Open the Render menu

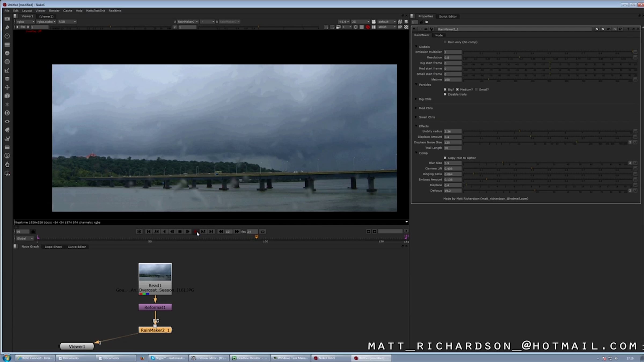coord(54,11)
